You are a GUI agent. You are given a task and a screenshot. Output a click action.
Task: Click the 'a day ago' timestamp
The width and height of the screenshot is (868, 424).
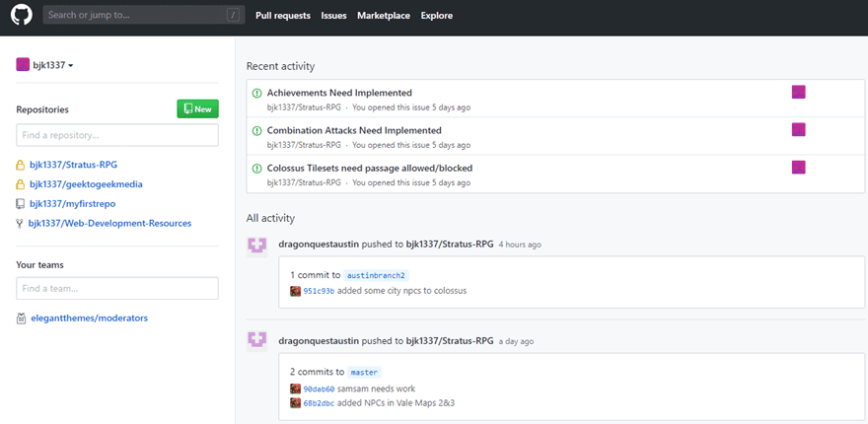pos(517,341)
